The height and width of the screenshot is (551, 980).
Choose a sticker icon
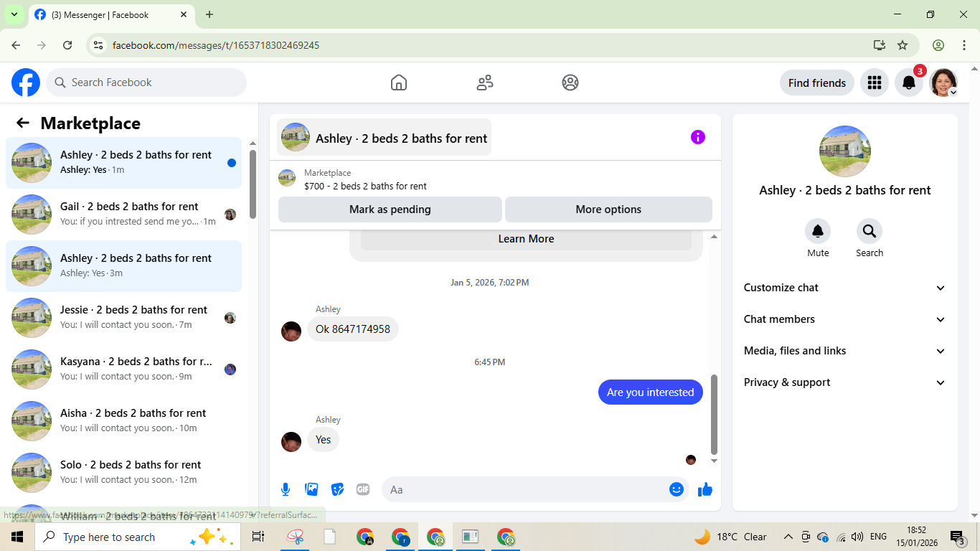pyautogui.click(x=337, y=489)
